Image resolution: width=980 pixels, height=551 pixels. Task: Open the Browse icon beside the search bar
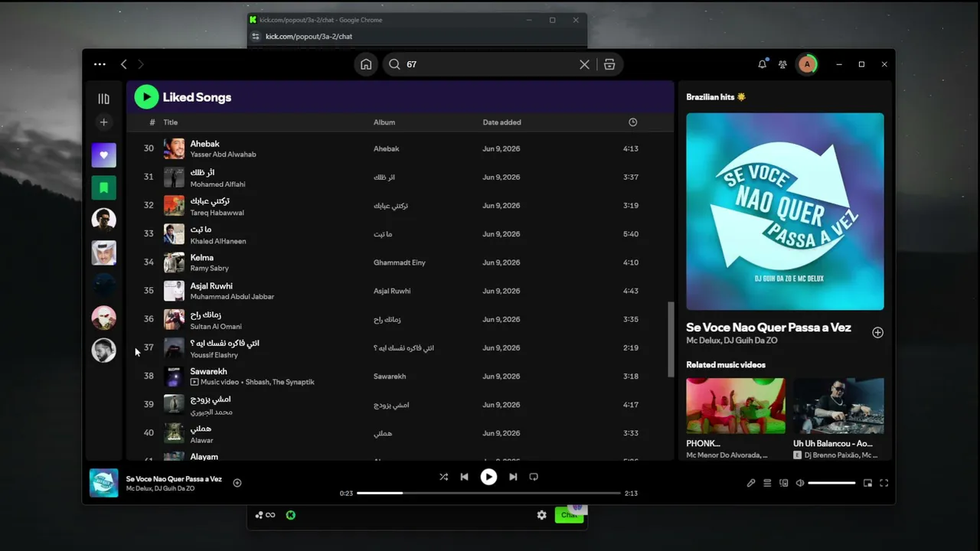tap(609, 64)
